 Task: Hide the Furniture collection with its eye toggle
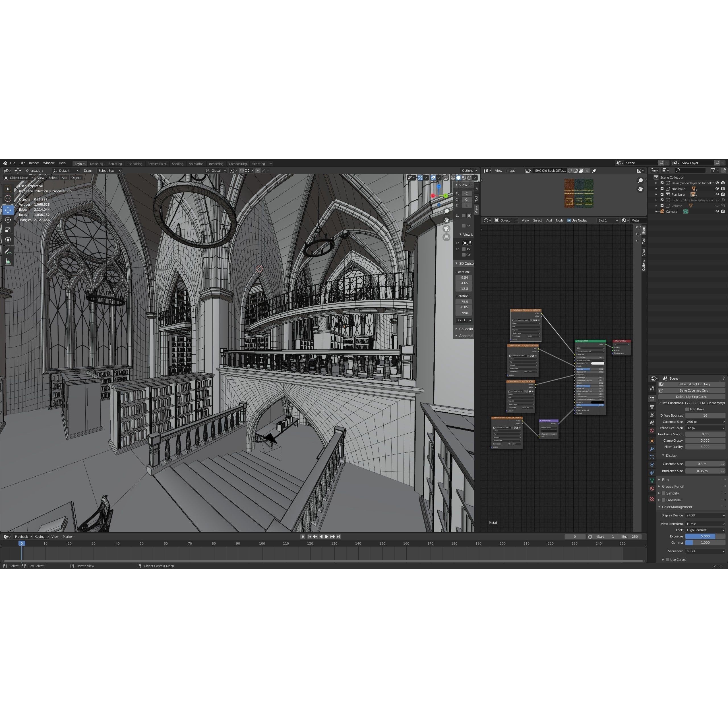pos(717,195)
